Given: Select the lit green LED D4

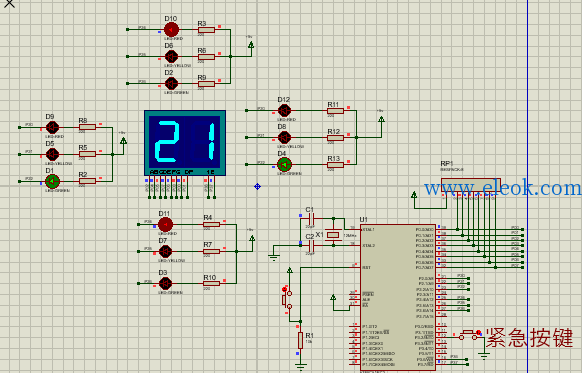Looking at the screenshot, I should 284,164.
